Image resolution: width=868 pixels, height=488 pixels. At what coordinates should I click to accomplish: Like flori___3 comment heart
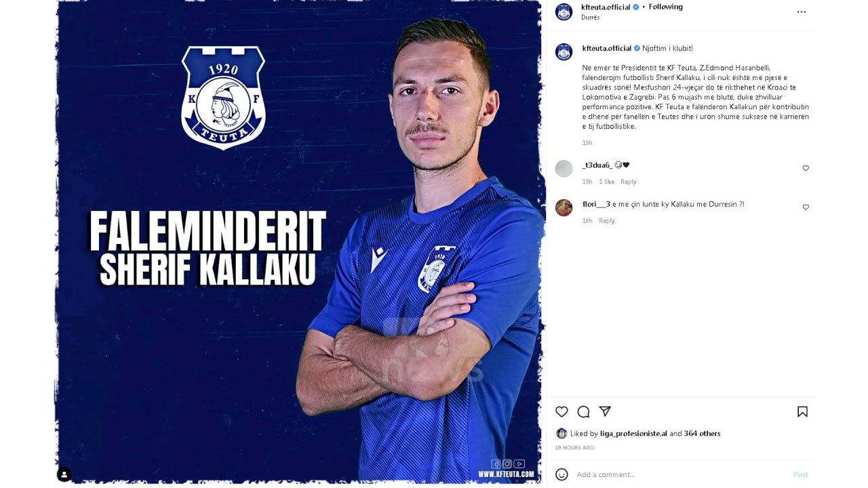click(x=806, y=207)
